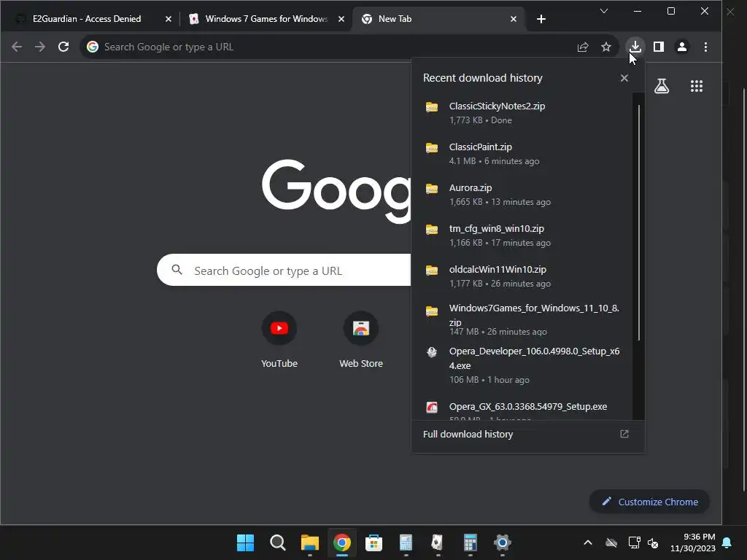Click Aurora.zip folder icon
The image size is (747, 560).
(432, 189)
